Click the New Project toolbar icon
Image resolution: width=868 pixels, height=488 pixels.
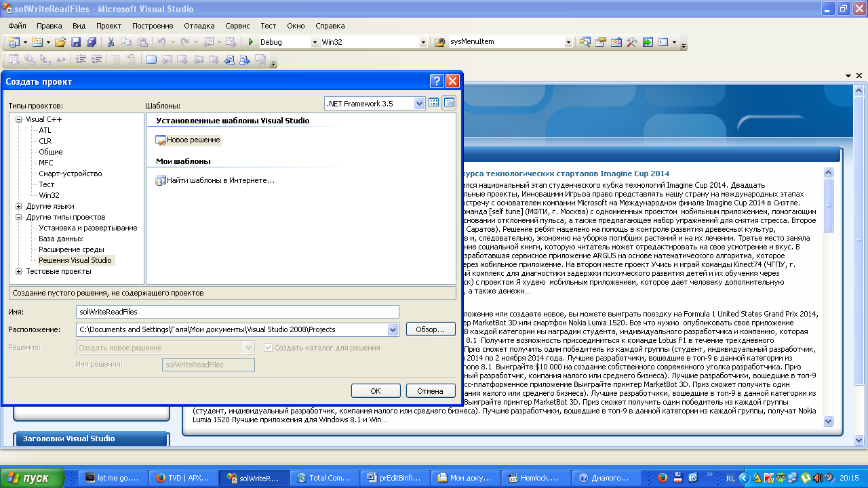pos(14,42)
